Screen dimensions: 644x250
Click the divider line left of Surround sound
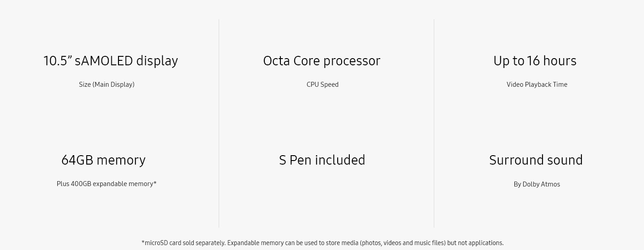pos(434,123)
